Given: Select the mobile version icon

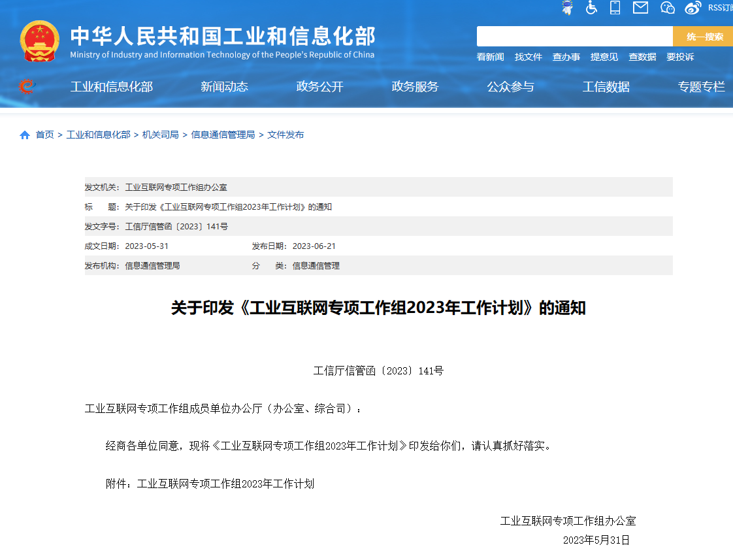Looking at the screenshot, I should click(615, 8).
